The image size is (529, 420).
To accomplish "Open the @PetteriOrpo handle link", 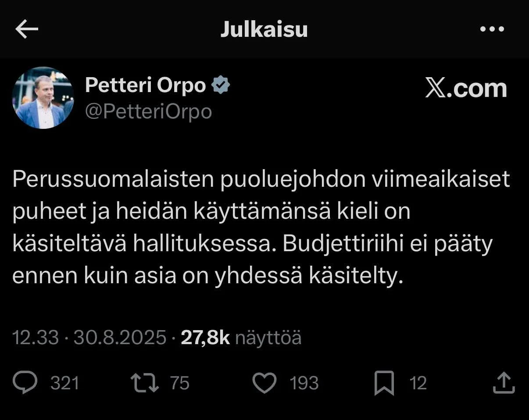I will 148,112.
